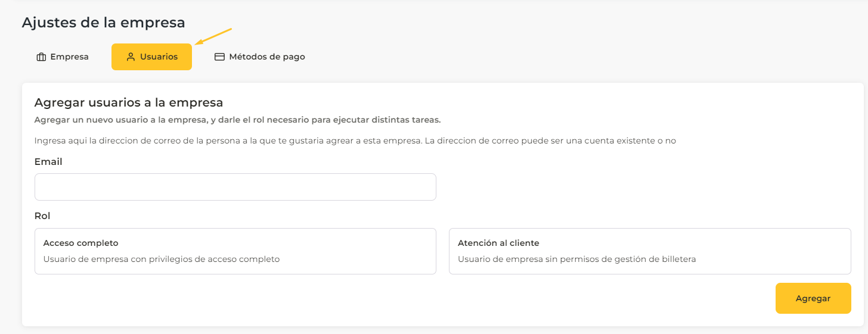
Task: Click the Atención al cliente title text
Action: 498,243
